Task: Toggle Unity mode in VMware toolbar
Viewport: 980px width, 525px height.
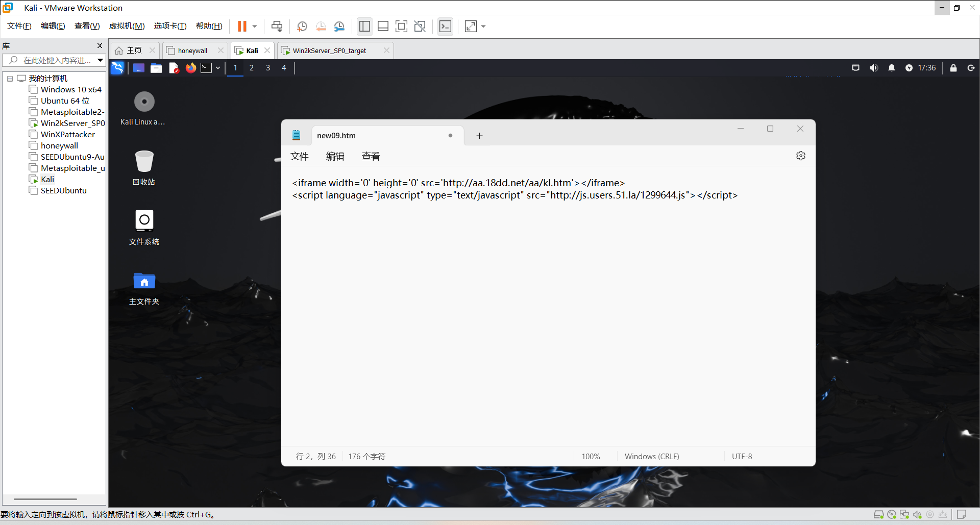Action: (420, 26)
